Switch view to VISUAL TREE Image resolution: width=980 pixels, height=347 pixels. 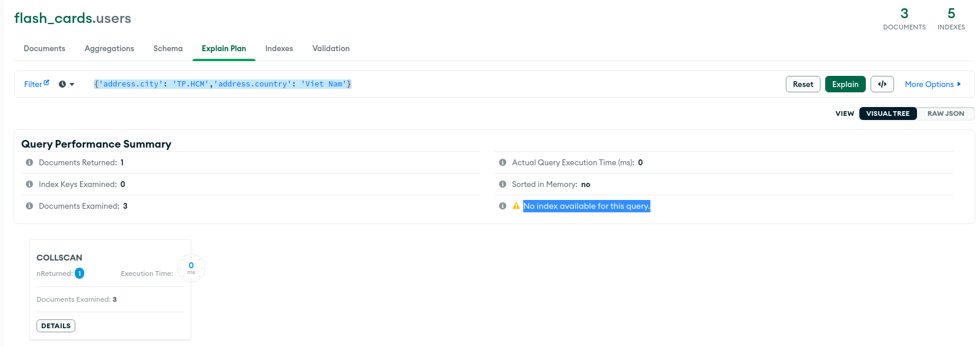[x=888, y=114]
